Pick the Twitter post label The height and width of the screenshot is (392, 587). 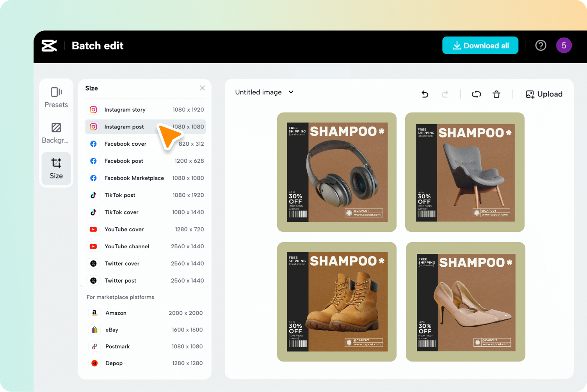120,281
